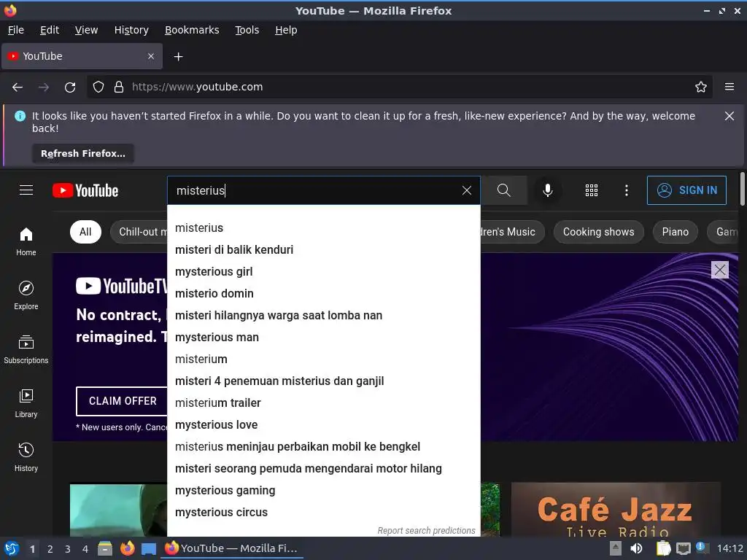
Task: Click the YouTube logo
Action: [85, 190]
